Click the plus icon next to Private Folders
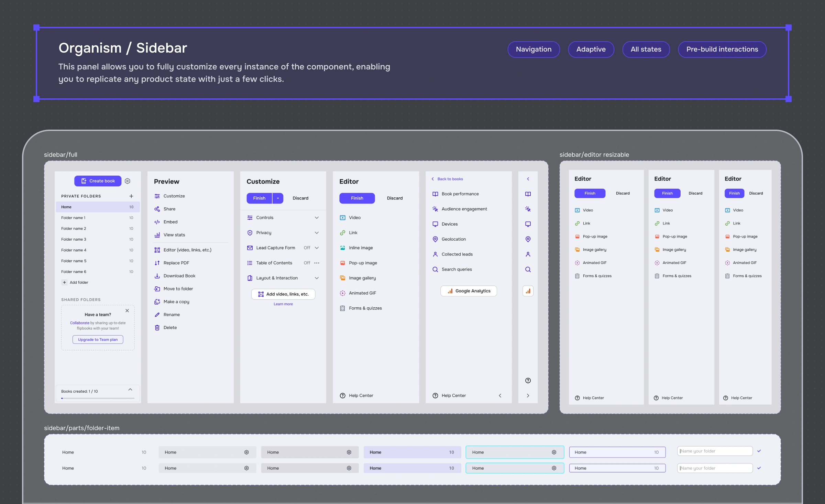Viewport: 825px width, 504px height. tap(131, 196)
